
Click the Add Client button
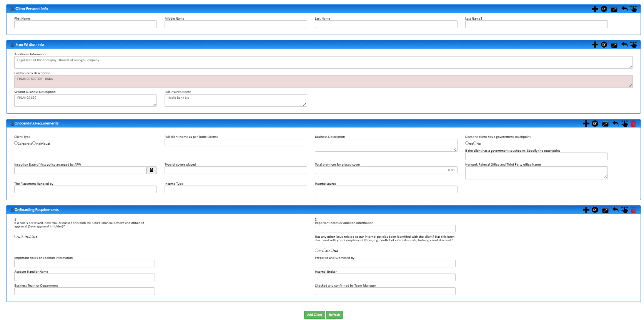point(315,315)
